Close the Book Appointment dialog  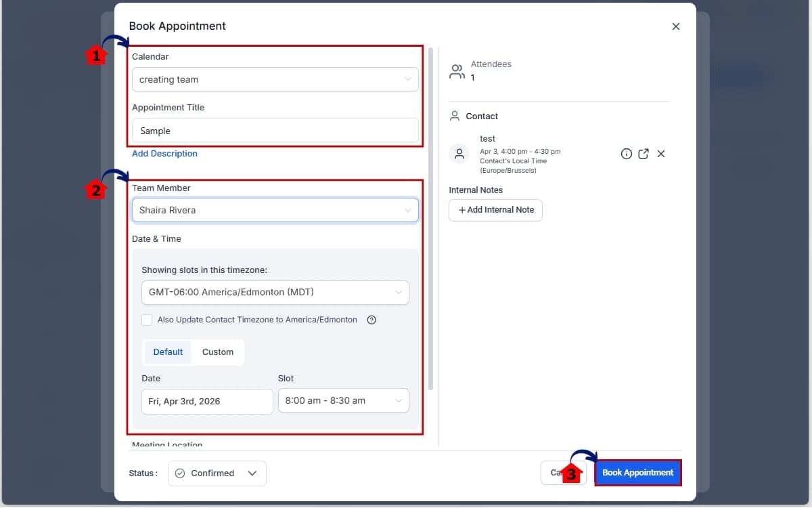click(x=675, y=26)
